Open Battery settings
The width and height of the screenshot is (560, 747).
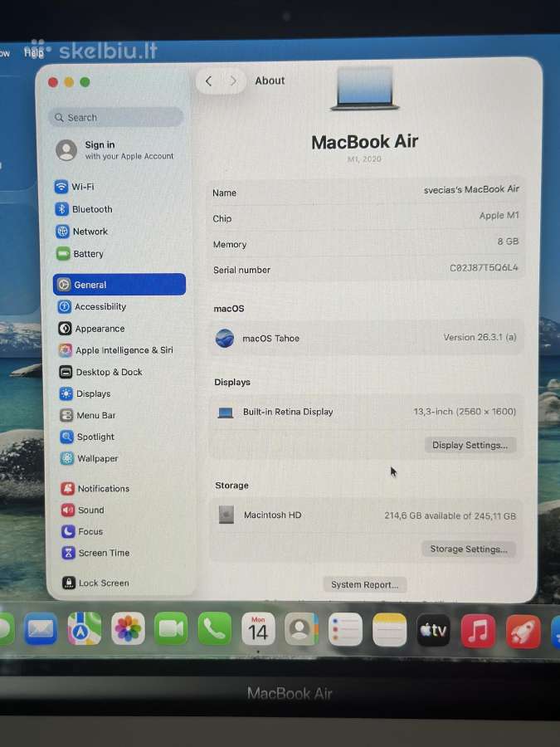[80, 254]
